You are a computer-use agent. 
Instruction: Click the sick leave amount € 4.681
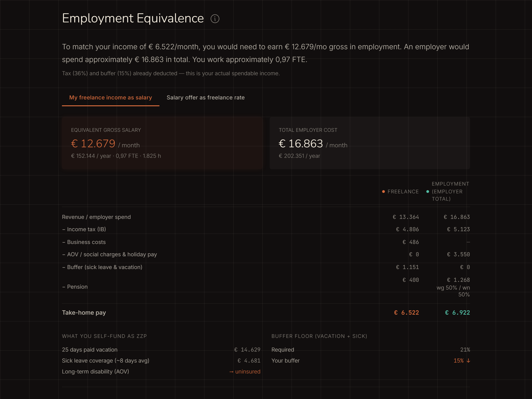pyautogui.click(x=249, y=361)
